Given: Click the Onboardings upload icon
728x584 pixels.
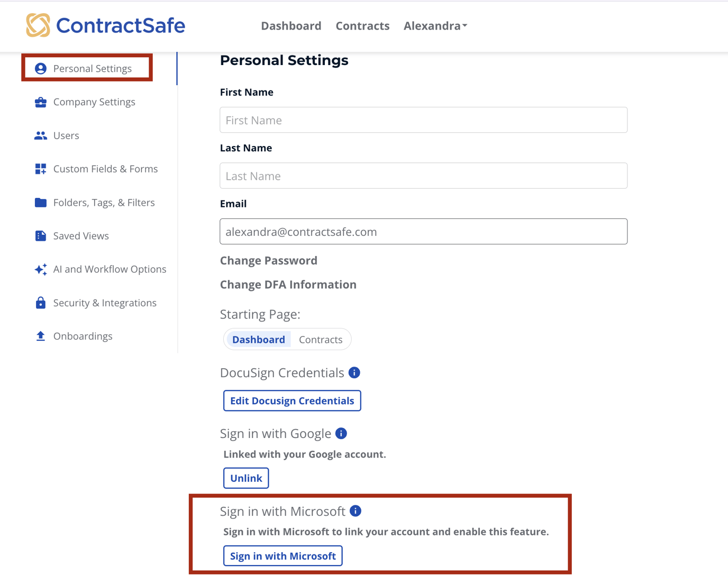Looking at the screenshot, I should click(x=41, y=336).
